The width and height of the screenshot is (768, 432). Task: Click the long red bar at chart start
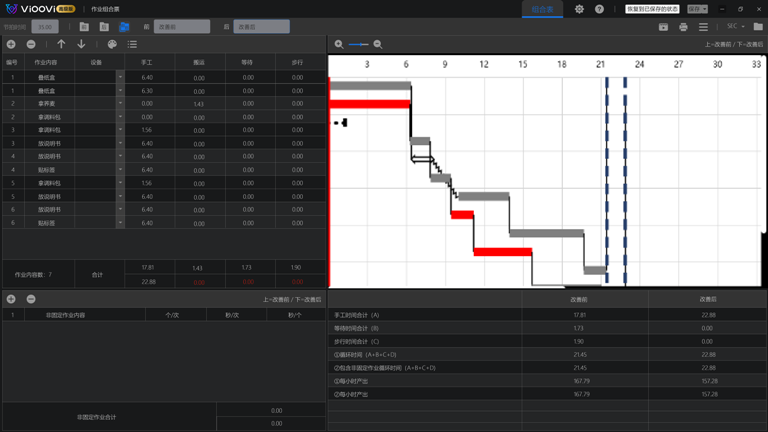(x=370, y=104)
